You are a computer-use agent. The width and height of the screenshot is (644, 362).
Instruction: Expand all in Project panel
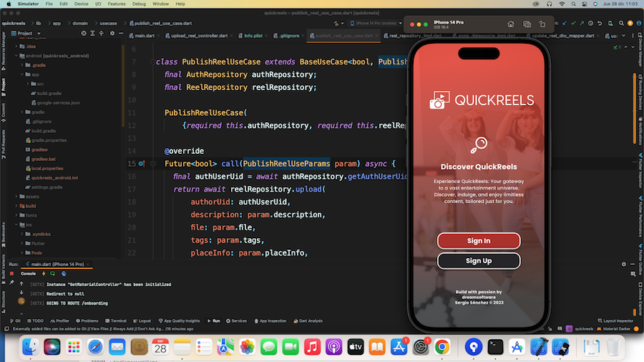(92, 33)
